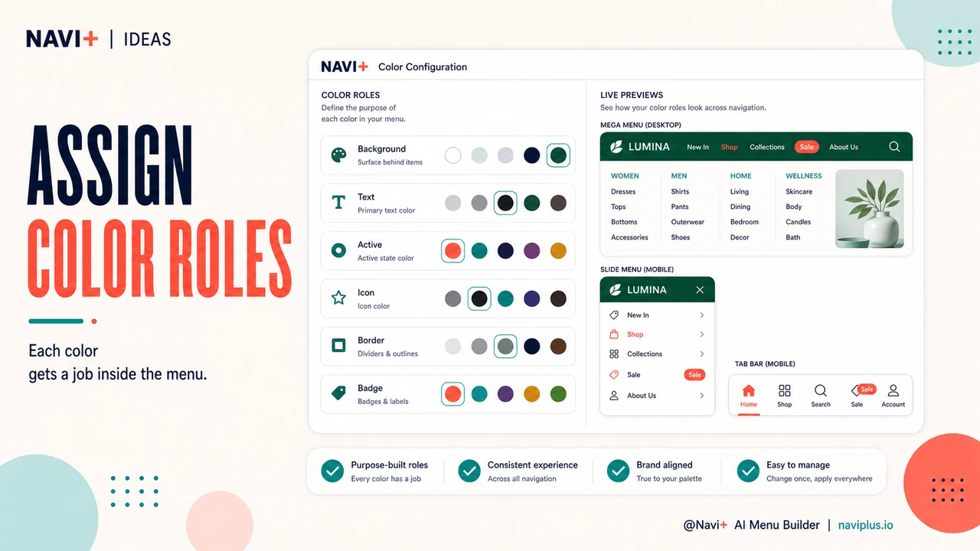Select the white Background swatch
Viewport: 980px width, 551px height.
click(x=453, y=155)
